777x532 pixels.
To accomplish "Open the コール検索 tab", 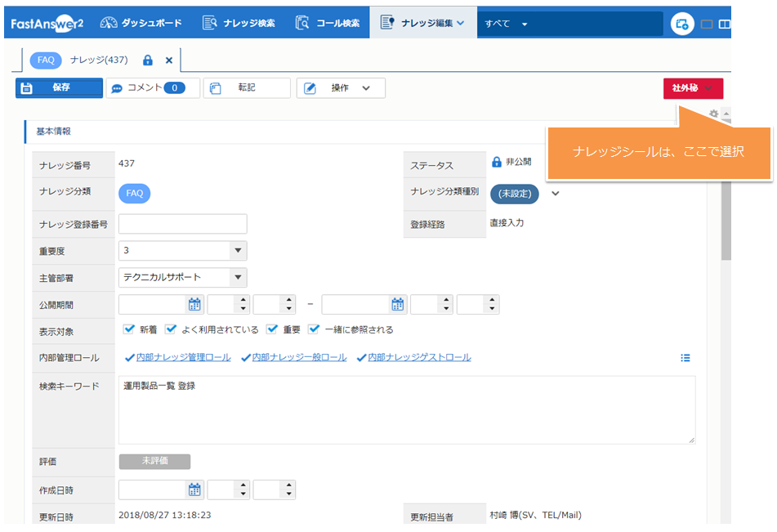I will (x=327, y=24).
